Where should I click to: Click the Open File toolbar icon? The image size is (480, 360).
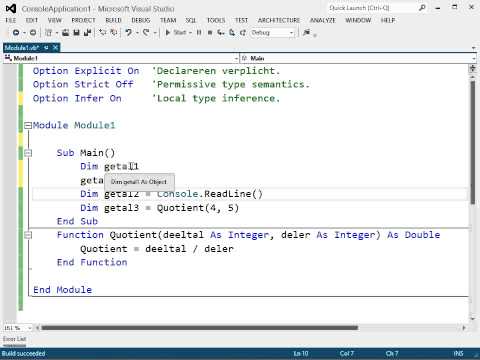[x=66, y=32]
